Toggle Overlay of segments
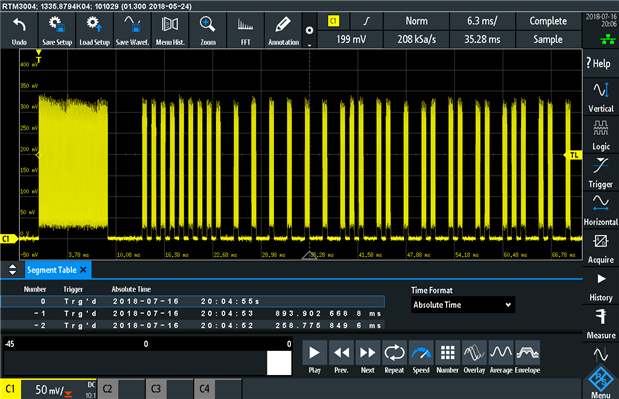This screenshot has height=399, width=619. 474,358
